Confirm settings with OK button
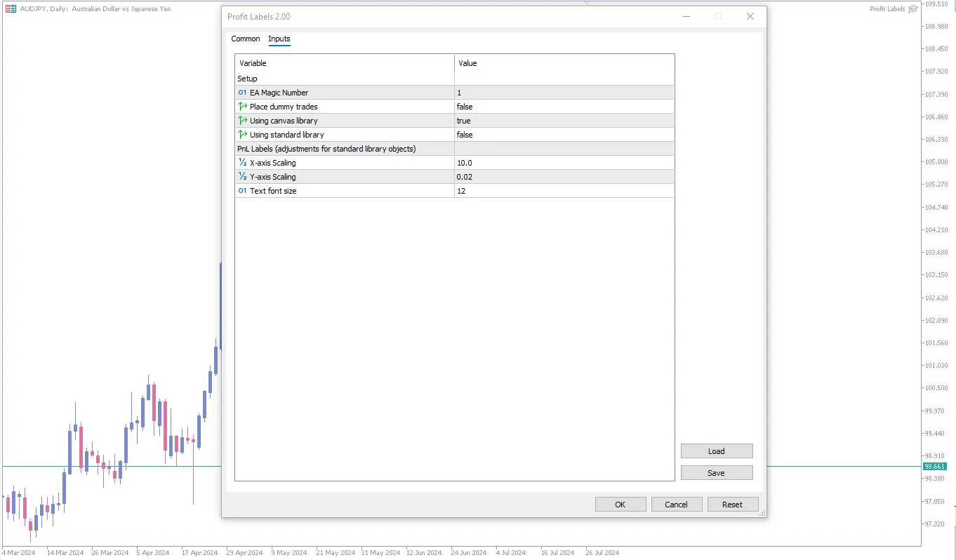Screen dimensions: 956x560 click(x=620, y=505)
